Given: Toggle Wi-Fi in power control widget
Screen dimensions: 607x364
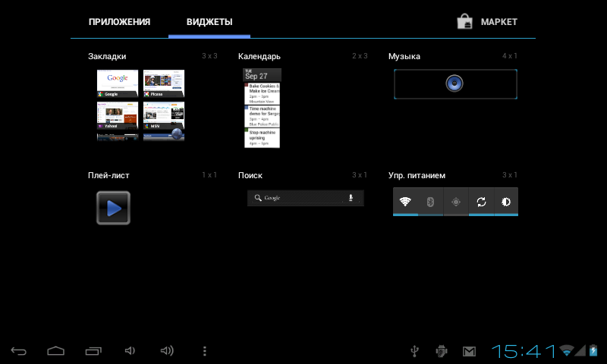Looking at the screenshot, I should tap(405, 202).
